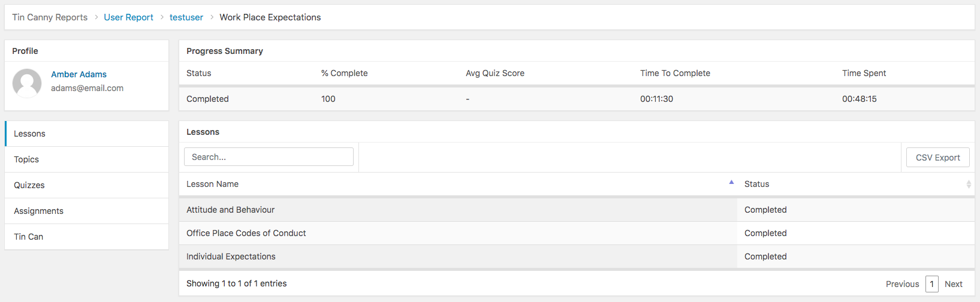Select the Office Place Codes of Conduct row
This screenshot has height=302, width=980.
click(x=246, y=233)
